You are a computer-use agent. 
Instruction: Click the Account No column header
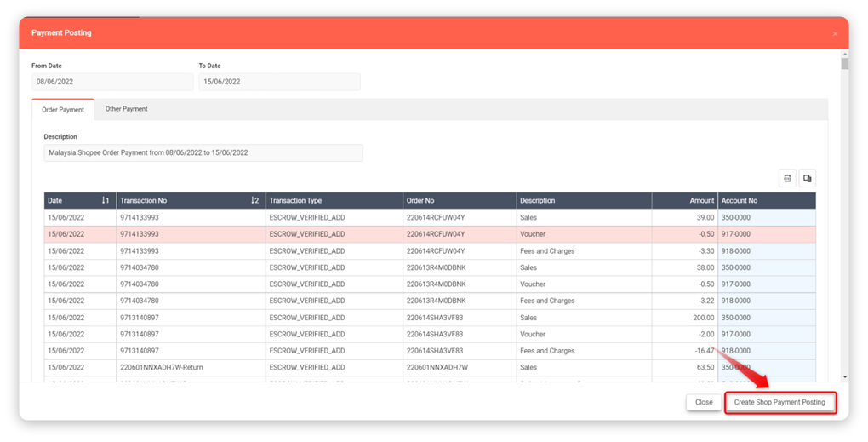coord(766,201)
